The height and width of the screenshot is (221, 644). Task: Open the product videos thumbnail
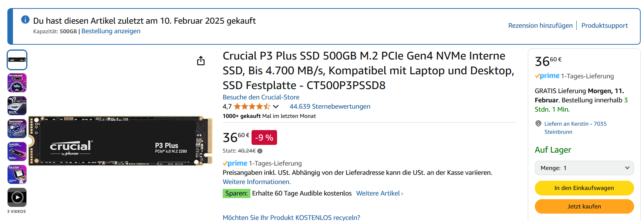[x=17, y=197]
